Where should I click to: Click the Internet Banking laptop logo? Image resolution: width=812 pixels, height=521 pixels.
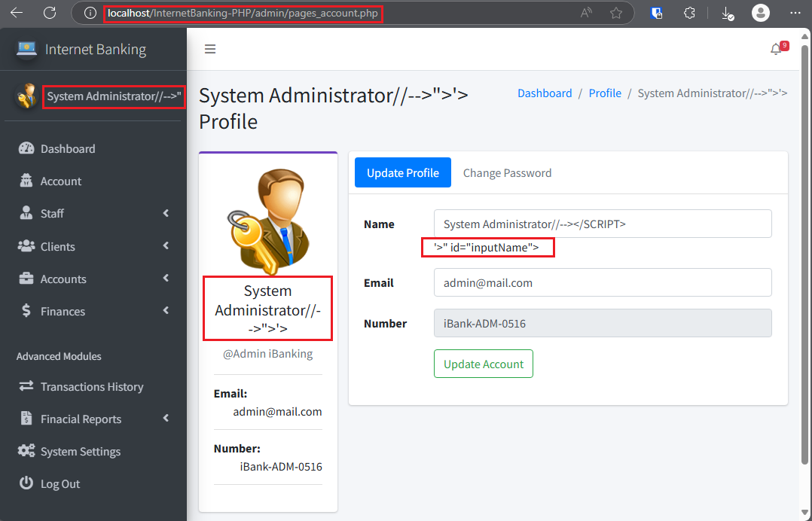coord(26,49)
